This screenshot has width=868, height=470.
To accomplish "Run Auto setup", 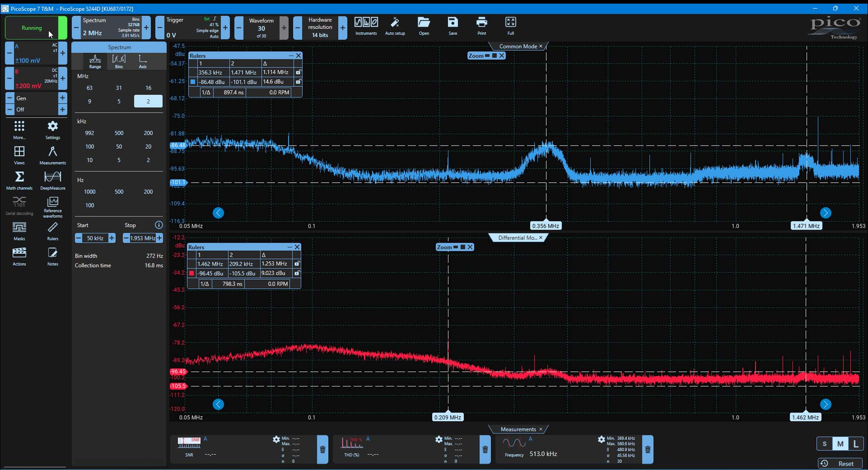I will point(395,26).
